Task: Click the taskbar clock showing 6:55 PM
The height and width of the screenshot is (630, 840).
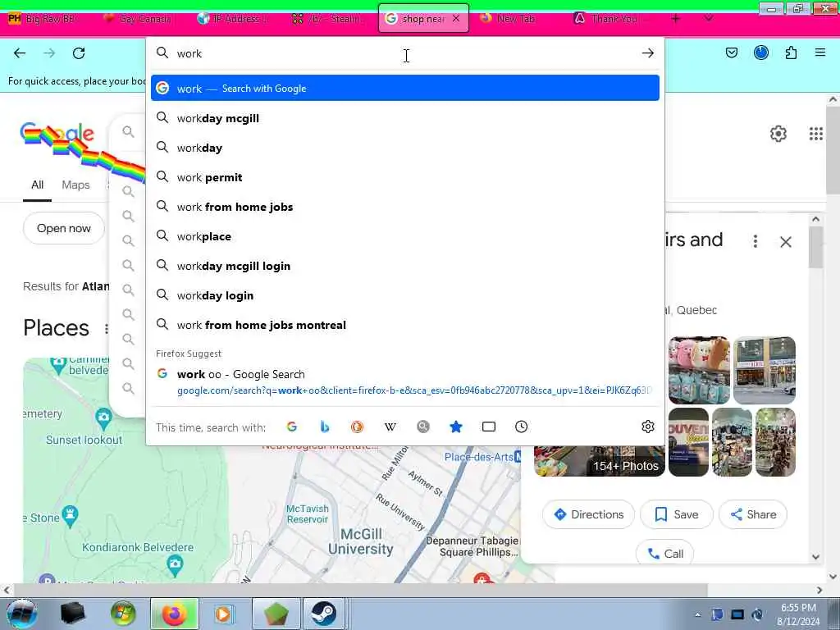Action: coord(798,614)
